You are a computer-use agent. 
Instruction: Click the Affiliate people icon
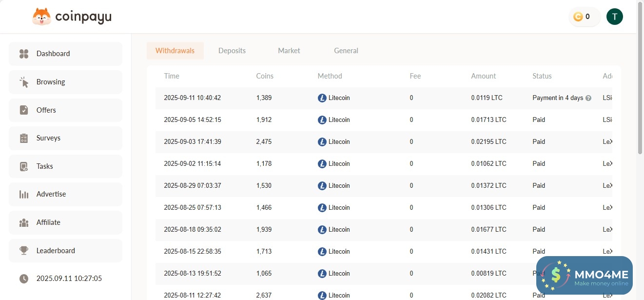[x=24, y=222]
